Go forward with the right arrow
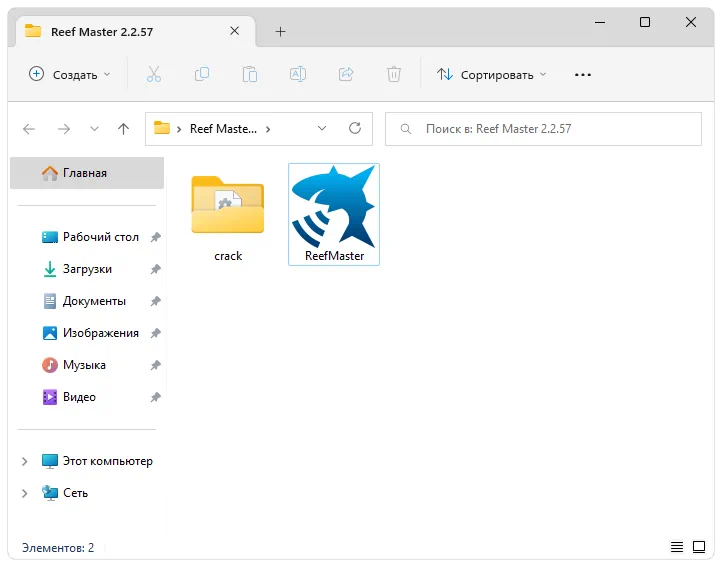This screenshot has height=569, width=723. [x=64, y=129]
